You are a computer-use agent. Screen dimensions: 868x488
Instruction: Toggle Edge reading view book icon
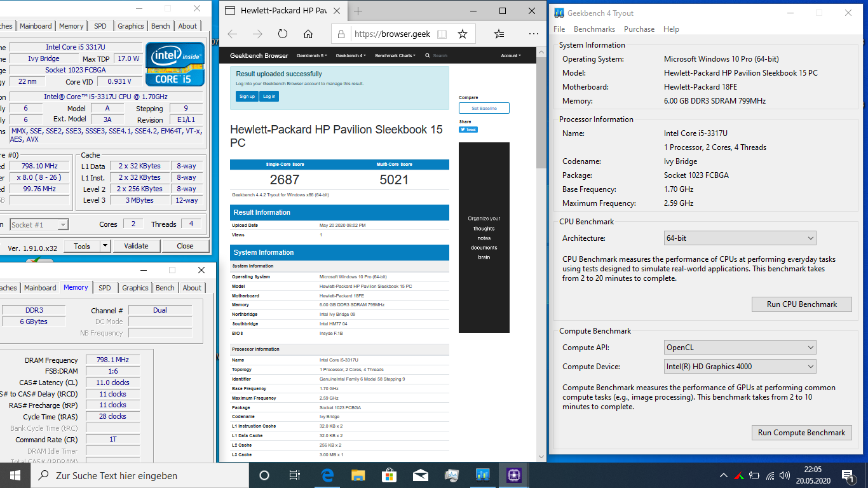[x=442, y=34]
